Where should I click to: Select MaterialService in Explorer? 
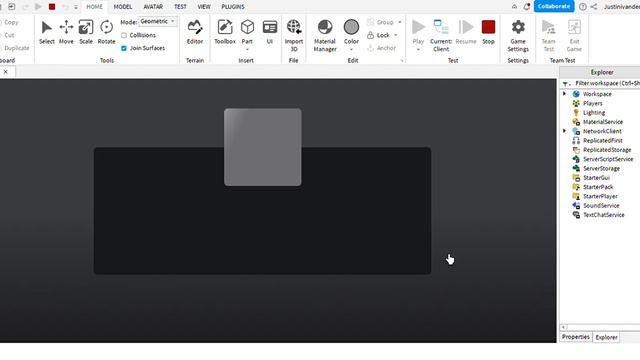click(x=602, y=122)
